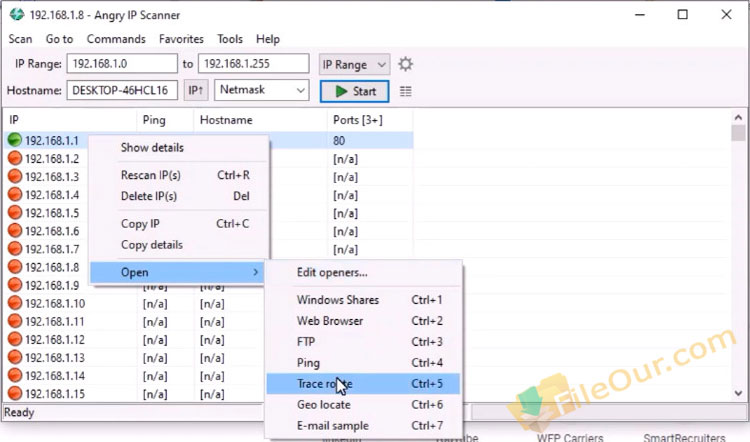Open the Help menu

pos(268,39)
